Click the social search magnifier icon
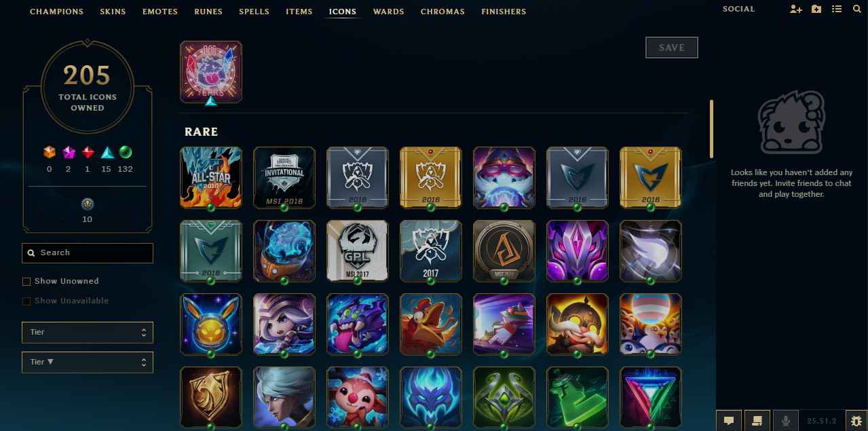The width and height of the screenshot is (868, 431). [x=856, y=10]
